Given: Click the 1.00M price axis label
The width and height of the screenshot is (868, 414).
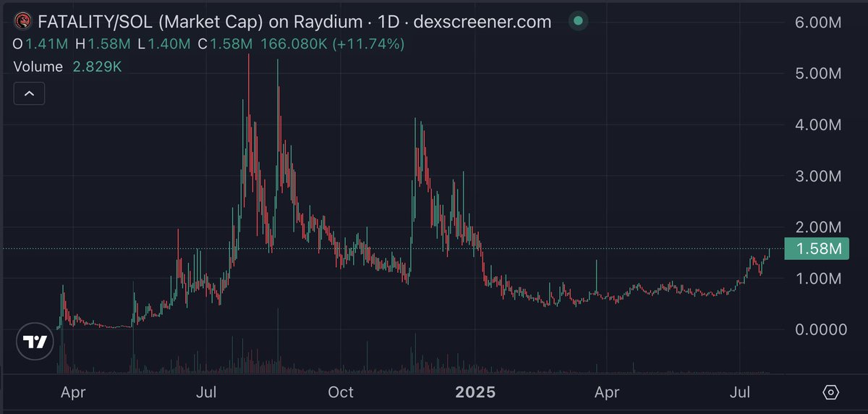Looking at the screenshot, I should (817, 279).
